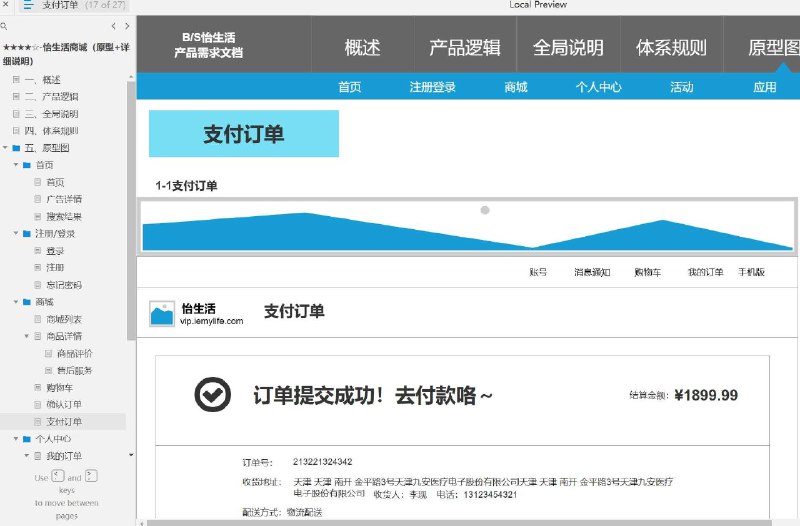Collapse the 个人中心 folder

(16, 439)
